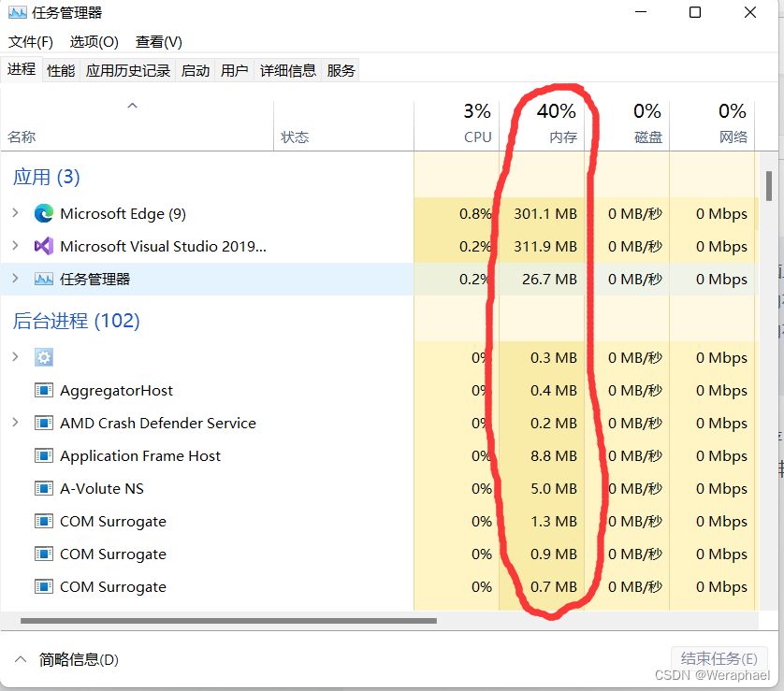Click the 简略信息(D) link text

[79, 660]
